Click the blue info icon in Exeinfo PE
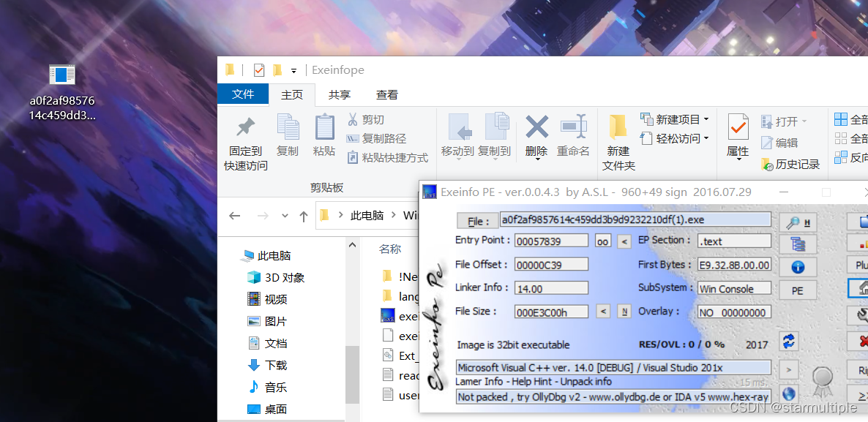Image resolution: width=868 pixels, height=422 pixels. click(798, 267)
